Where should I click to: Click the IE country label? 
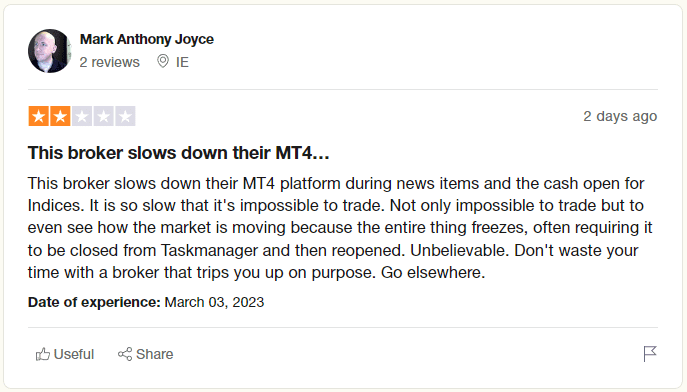182,62
